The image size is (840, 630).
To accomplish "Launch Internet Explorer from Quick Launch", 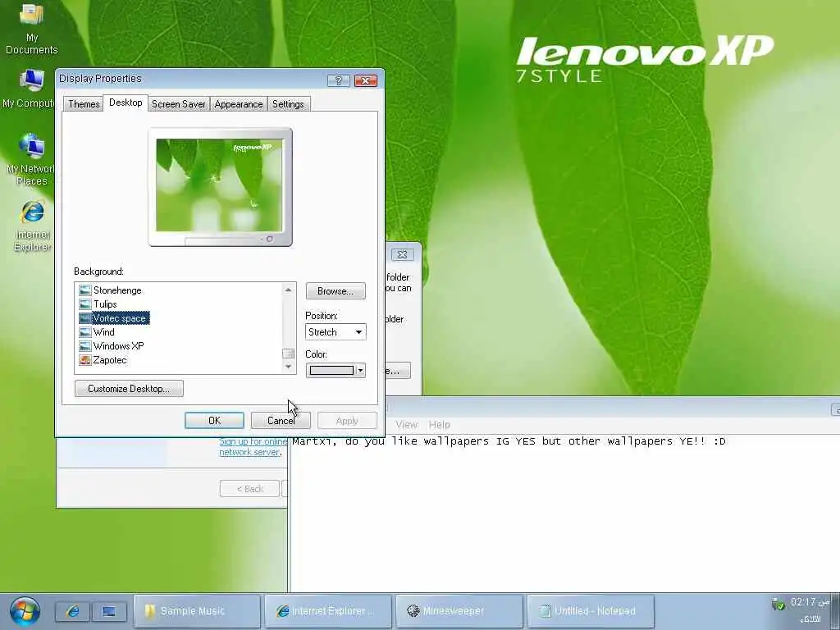I will pyautogui.click(x=73, y=611).
